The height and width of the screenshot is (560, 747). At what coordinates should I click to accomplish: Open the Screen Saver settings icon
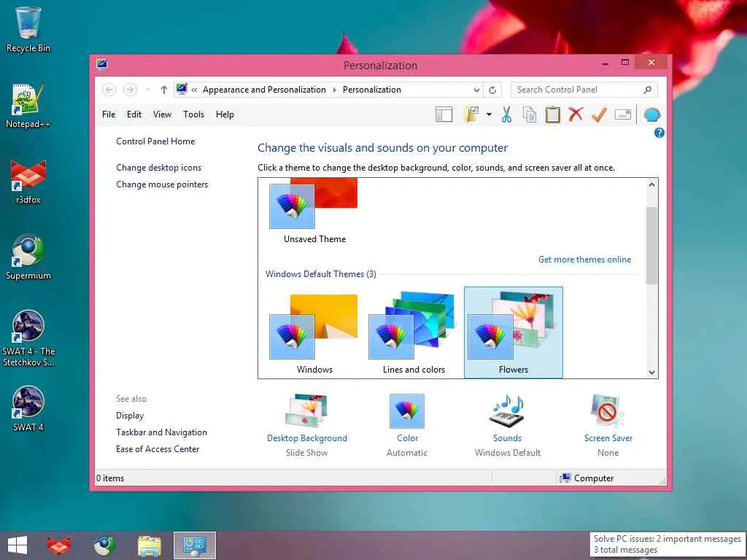tap(608, 411)
